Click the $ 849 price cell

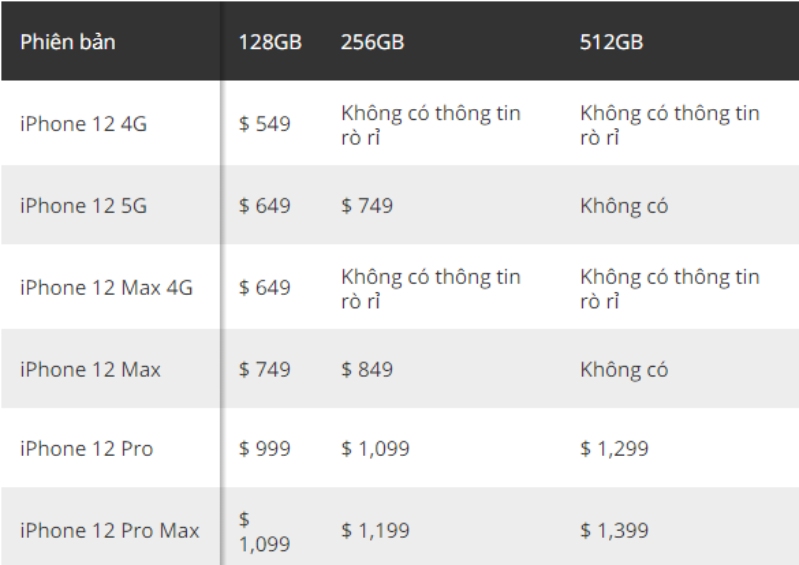point(367,369)
